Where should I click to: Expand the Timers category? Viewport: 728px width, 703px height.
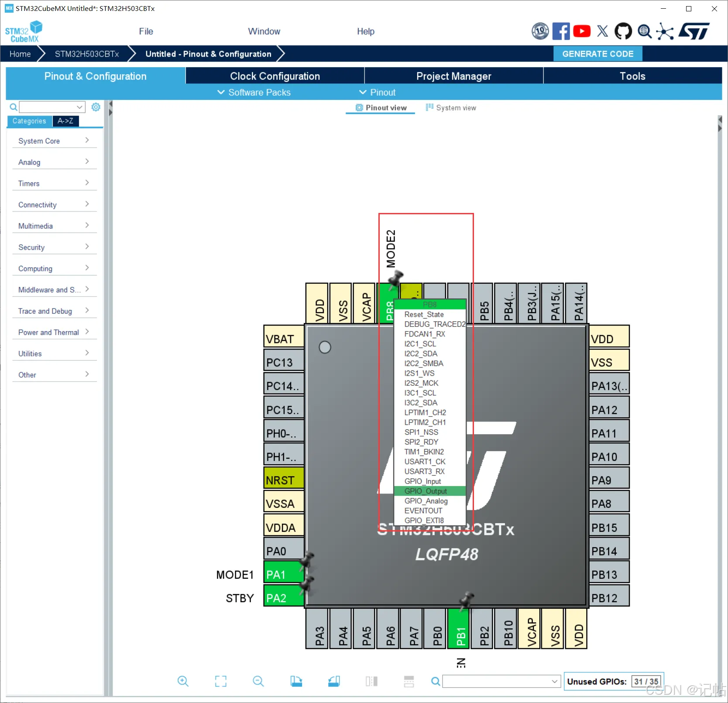point(55,184)
